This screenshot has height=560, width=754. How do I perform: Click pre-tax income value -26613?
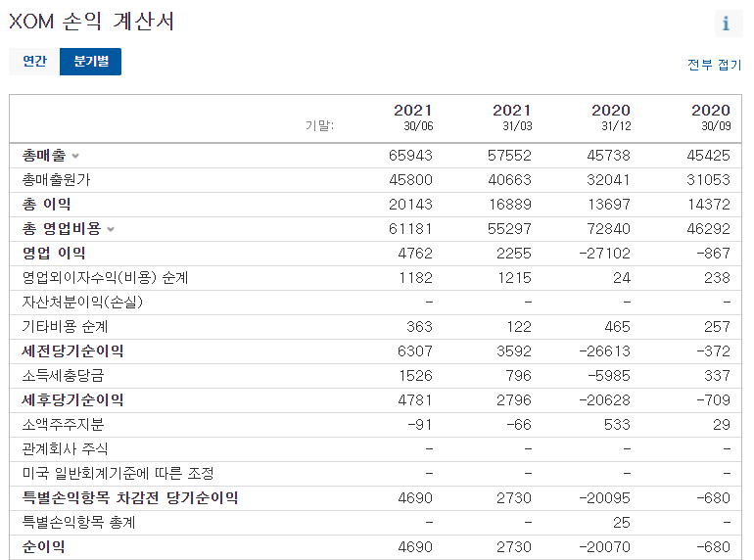point(605,350)
